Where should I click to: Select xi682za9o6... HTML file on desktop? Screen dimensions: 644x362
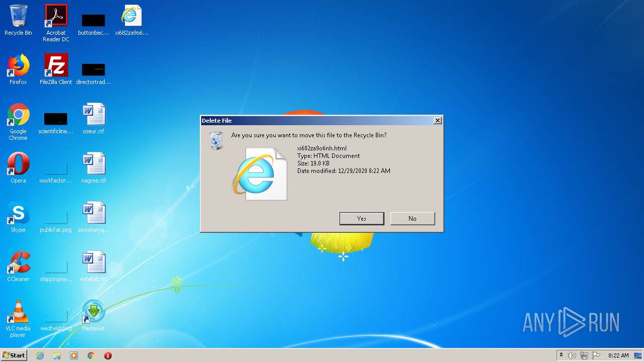[x=131, y=20]
